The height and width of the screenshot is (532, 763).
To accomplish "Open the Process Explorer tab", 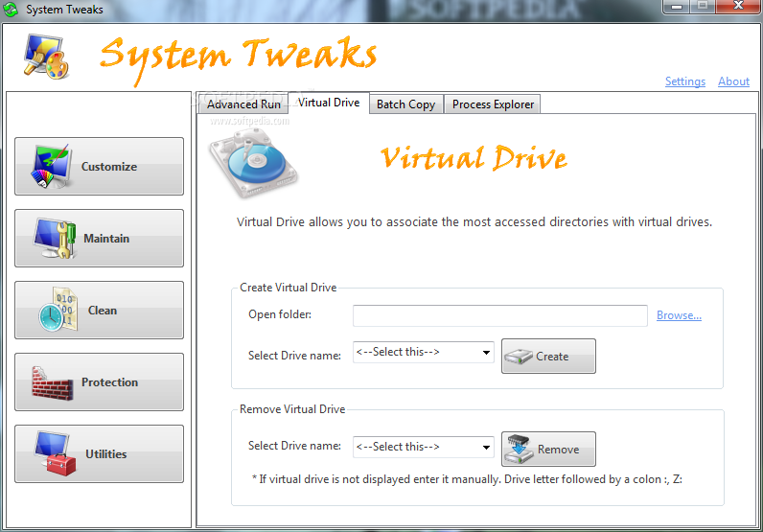I will [x=493, y=104].
